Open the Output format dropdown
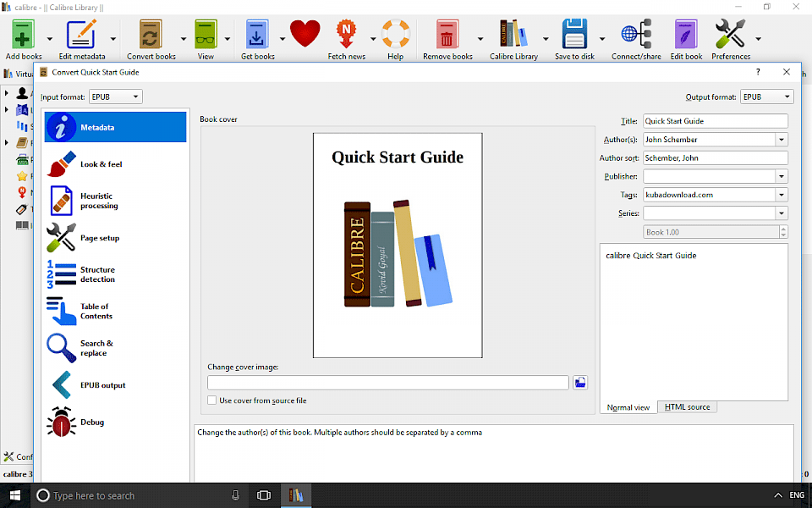Viewport: 812px width, 508px height. pyautogui.click(x=766, y=97)
